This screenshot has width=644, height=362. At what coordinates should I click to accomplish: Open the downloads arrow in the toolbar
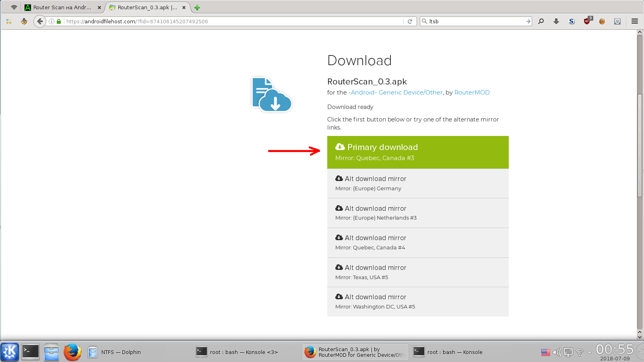click(x=556, y=21)
